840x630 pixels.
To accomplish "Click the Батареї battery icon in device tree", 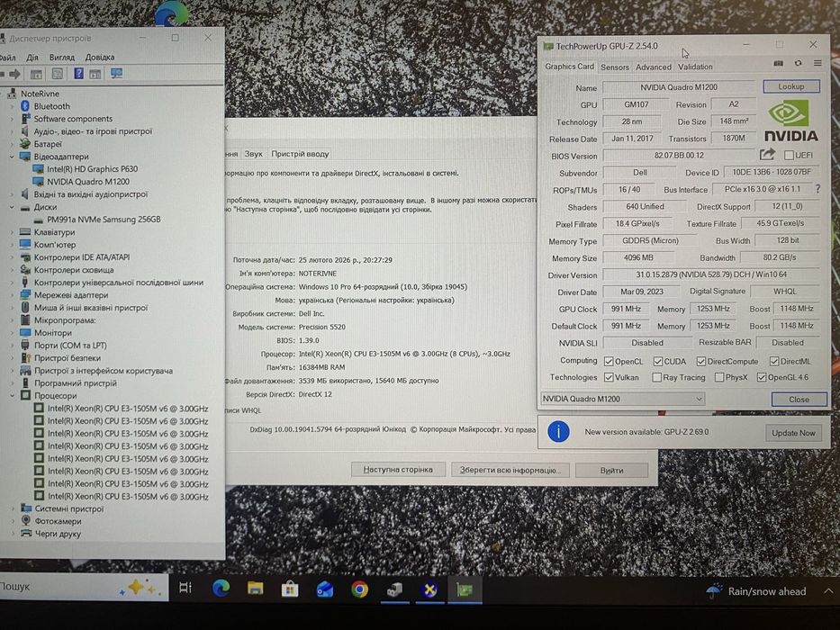I will coord(24,144).
